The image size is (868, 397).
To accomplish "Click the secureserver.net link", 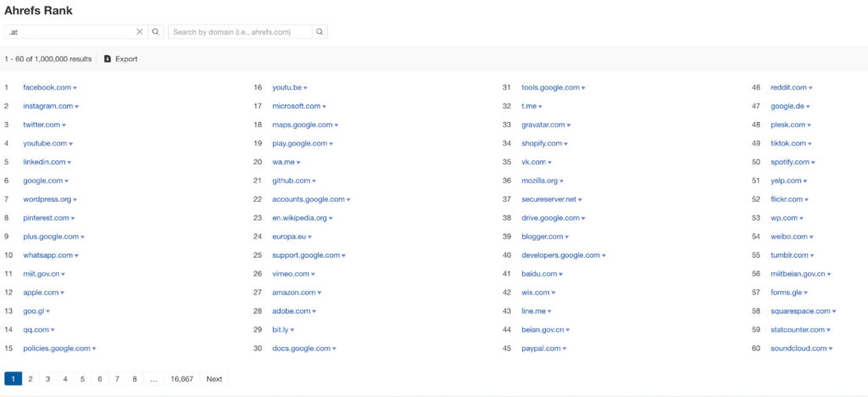I will [x=548, y=199].
